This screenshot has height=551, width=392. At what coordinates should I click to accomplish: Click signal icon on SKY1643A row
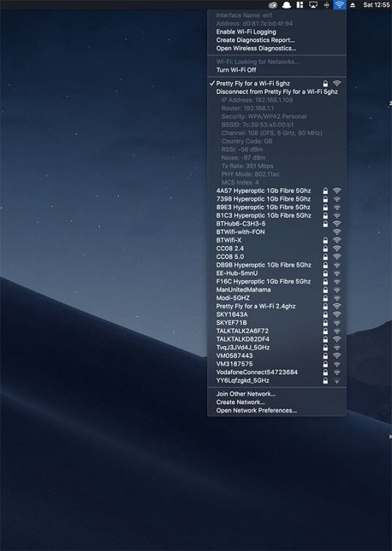click(x=337, y=314)
